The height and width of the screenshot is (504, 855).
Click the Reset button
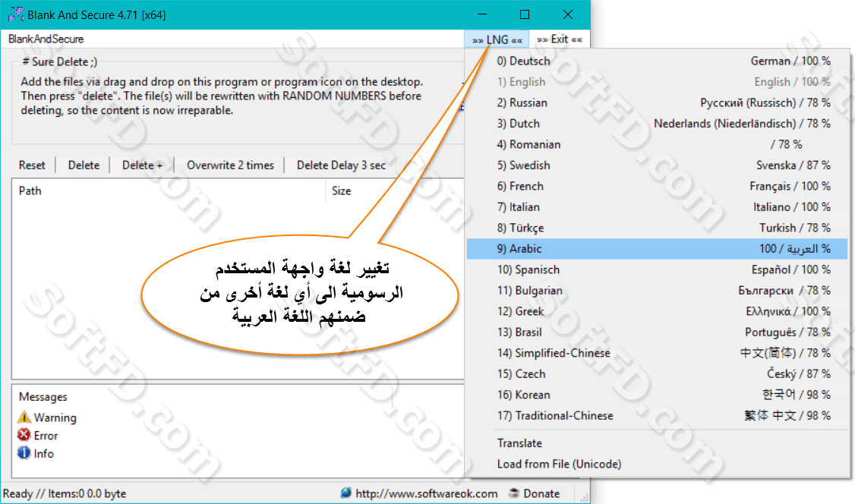(32, 165)
